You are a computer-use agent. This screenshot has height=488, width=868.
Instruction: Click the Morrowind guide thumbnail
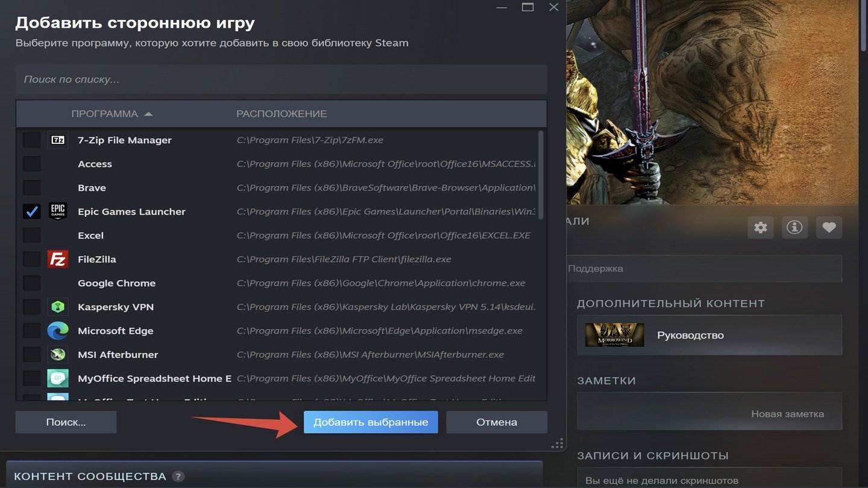(614, 335)
